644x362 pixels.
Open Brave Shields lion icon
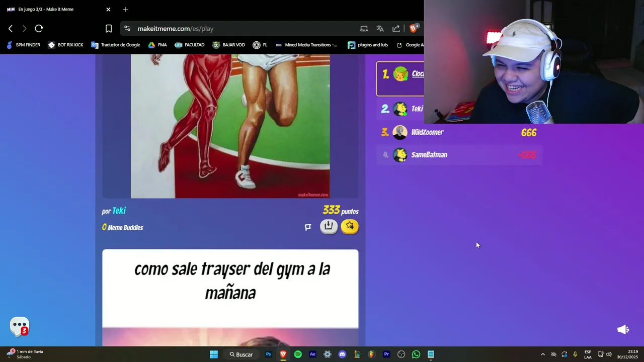[x=414, y=29]
